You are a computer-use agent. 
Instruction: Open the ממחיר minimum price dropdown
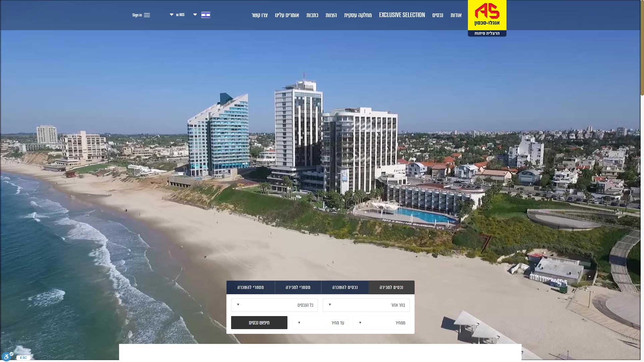tap(381, 323)
